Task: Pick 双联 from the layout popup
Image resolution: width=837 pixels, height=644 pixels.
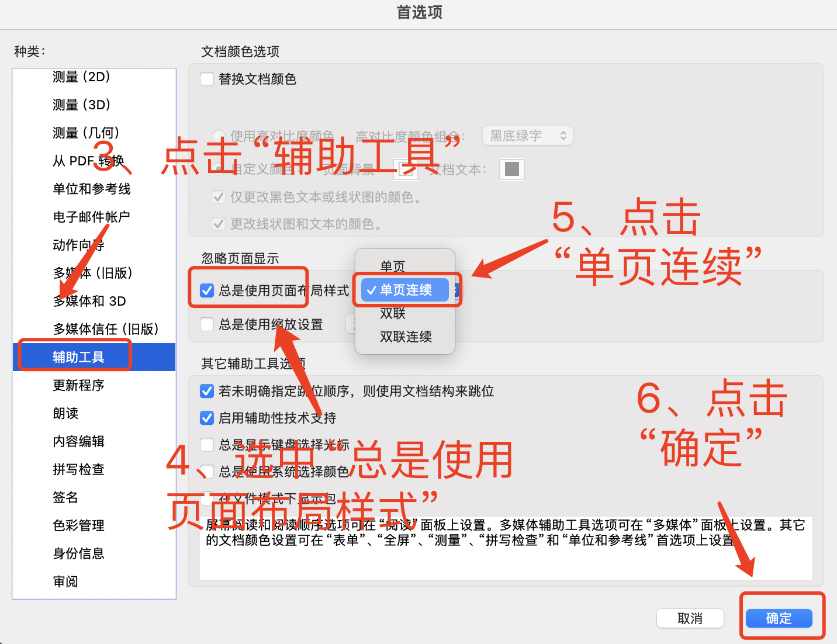Action: pos(404,313)
